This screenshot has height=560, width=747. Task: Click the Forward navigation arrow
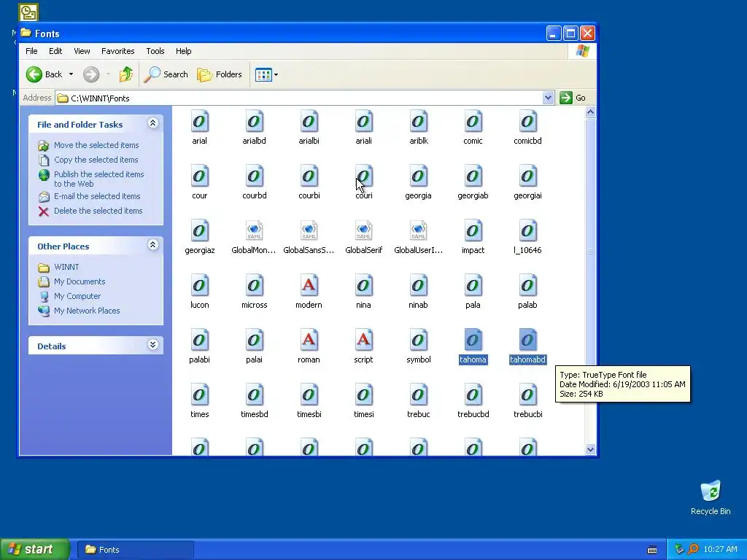91,74
